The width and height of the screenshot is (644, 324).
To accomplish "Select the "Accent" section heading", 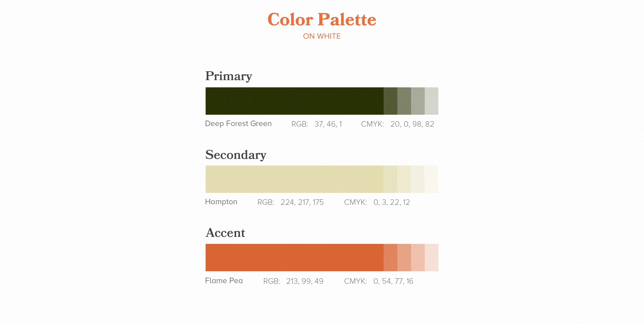I will [225, 233].
